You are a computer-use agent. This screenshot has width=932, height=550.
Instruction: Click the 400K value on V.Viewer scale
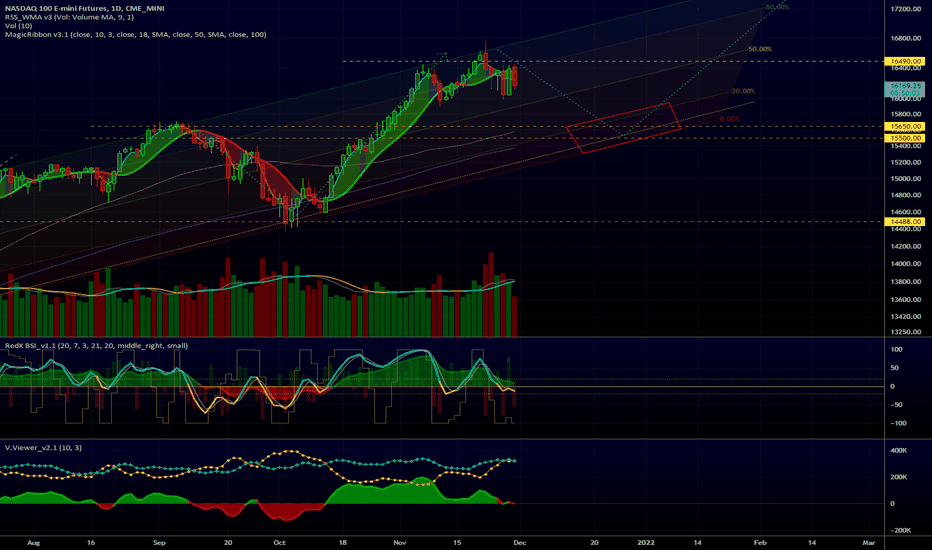pyautogui.click(x=898, y=451)
